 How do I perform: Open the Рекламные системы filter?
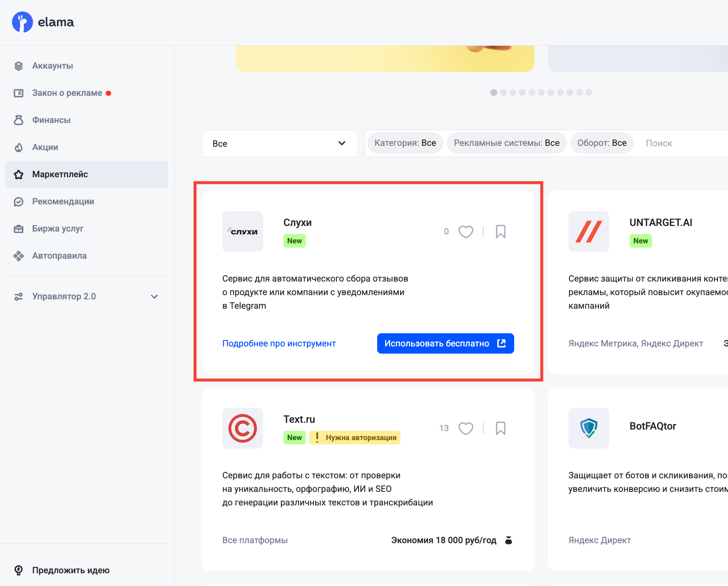[506, 143]
